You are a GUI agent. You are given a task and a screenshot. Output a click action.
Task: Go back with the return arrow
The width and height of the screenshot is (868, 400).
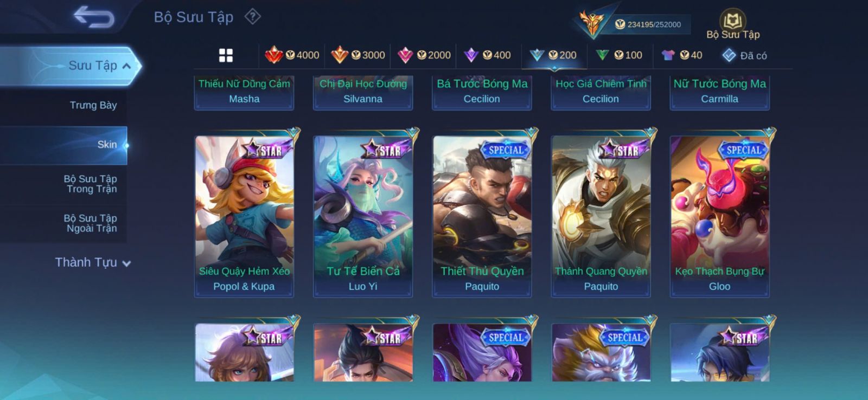[94, 16]
